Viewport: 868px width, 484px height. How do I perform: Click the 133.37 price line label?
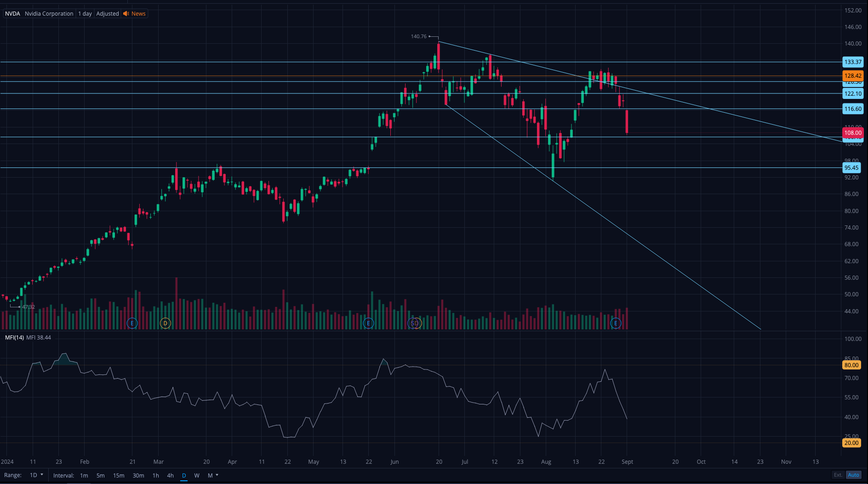click(x=853, y=62)
